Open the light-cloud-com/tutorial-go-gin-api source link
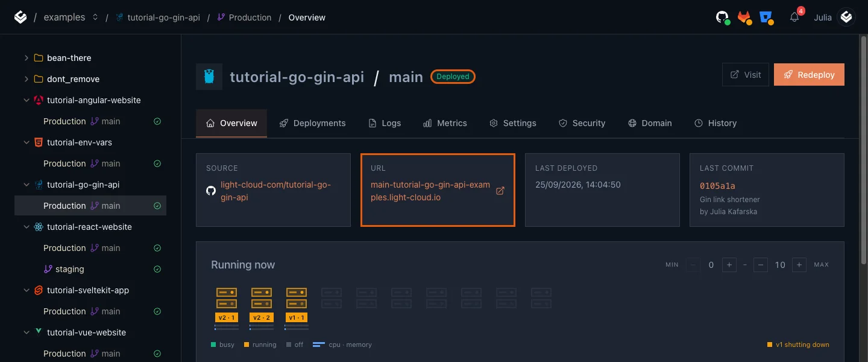Screen dimensions: 868x362 coord(275,191)
